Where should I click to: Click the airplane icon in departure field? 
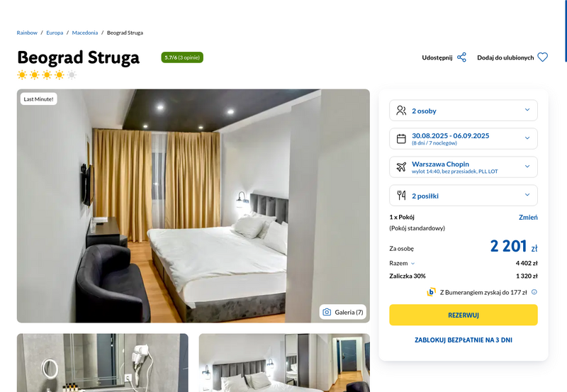401,167
